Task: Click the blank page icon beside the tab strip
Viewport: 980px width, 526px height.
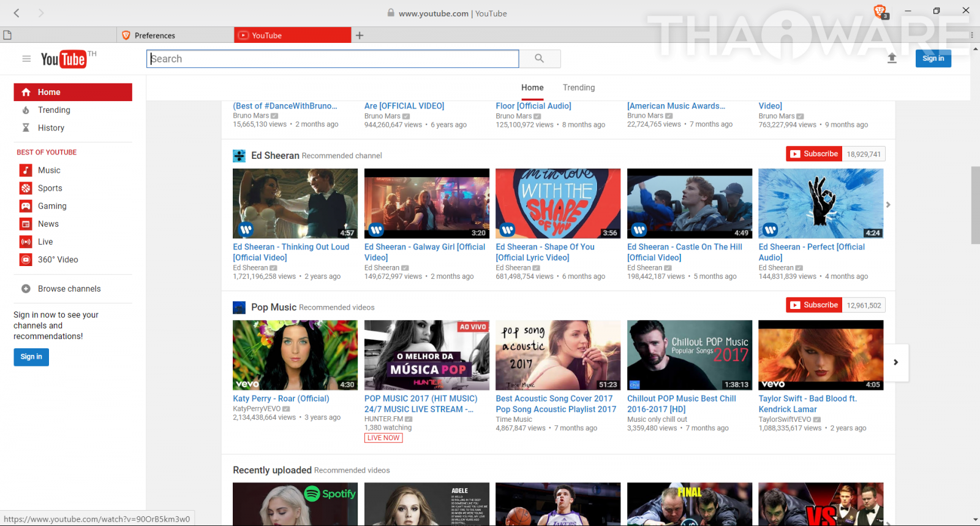Action: click(7, 35)
